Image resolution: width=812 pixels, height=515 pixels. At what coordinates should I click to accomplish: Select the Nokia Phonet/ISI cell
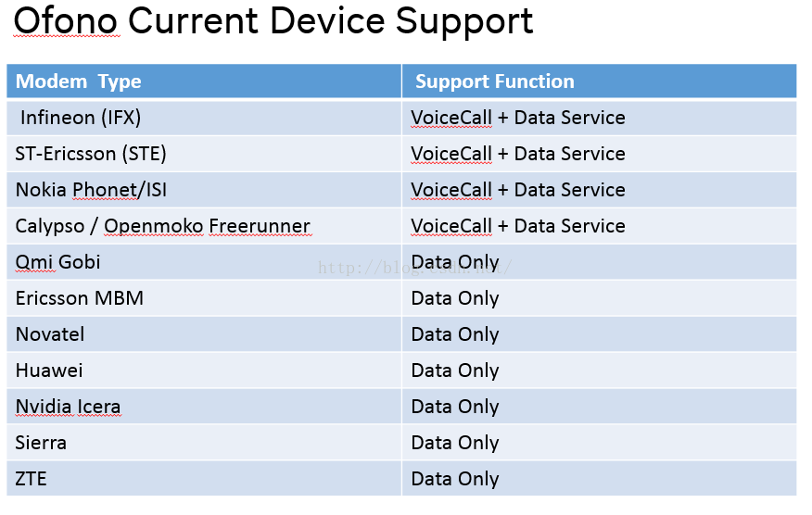click(x=204, y=190)
